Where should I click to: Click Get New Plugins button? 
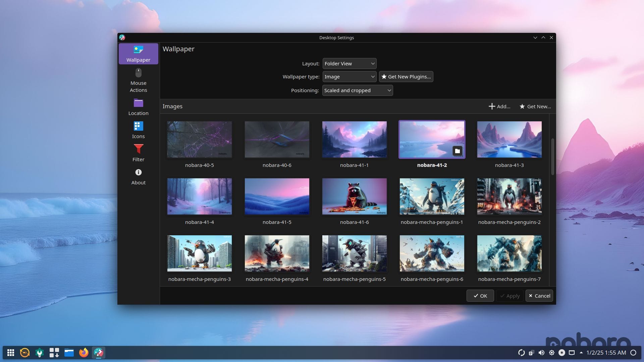[406, 77]
